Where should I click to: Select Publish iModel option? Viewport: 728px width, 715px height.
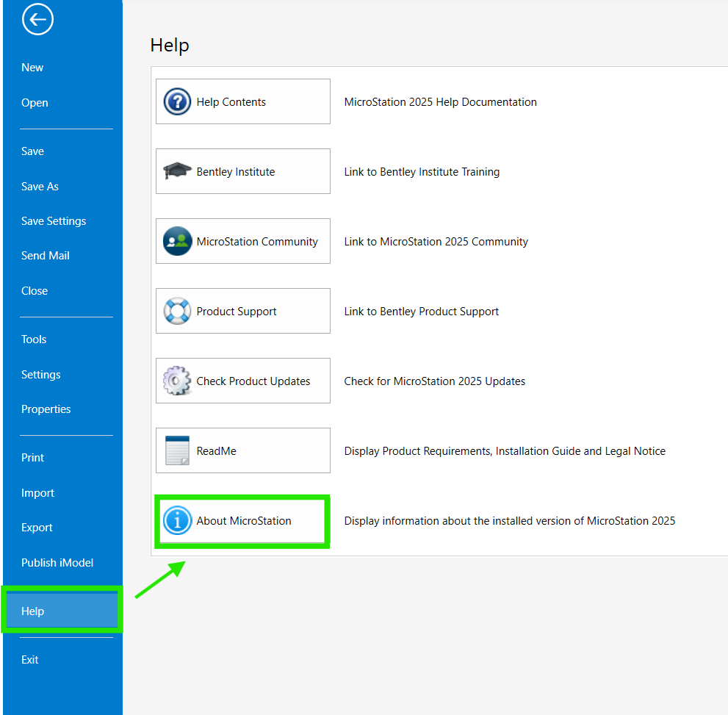tap(57, 563)
